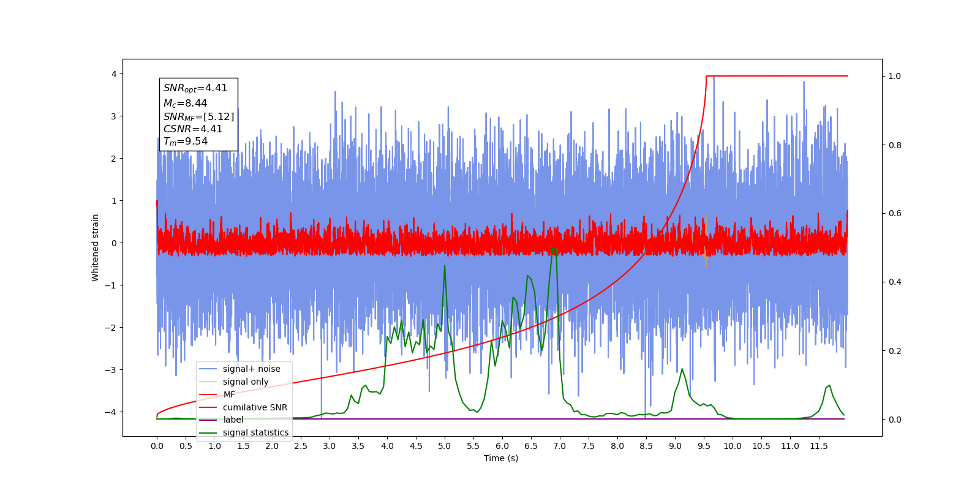
Task: Click the right y-axis tick label 0.6
Action: [895, 214]
